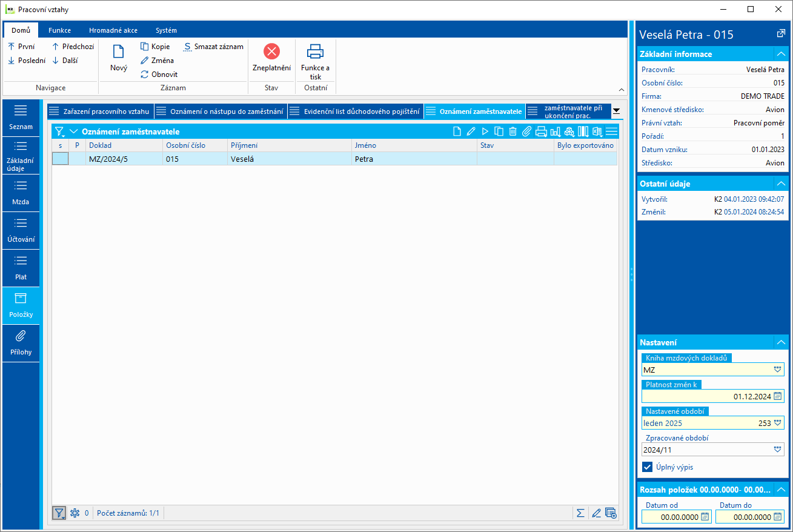Open Funkce a tisk printer icon
The width and height of the screenshot is (793, 532).
click(315, 51)
